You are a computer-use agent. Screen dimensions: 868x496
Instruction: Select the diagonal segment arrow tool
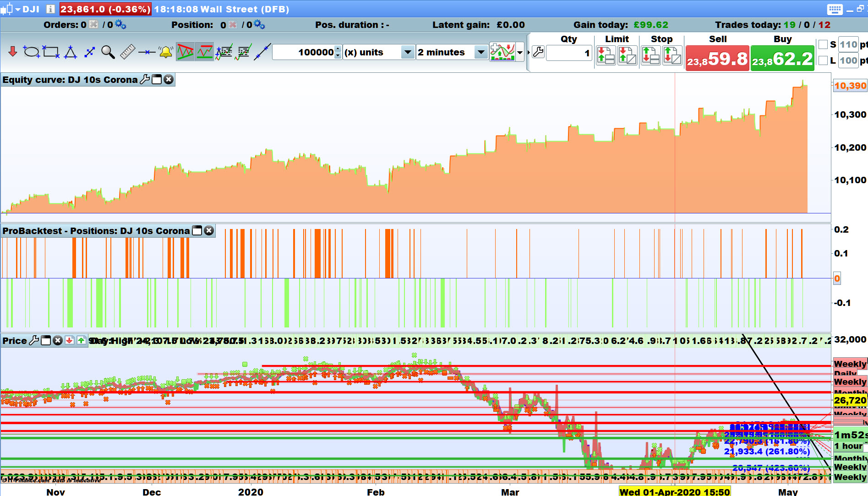[89, 52]
